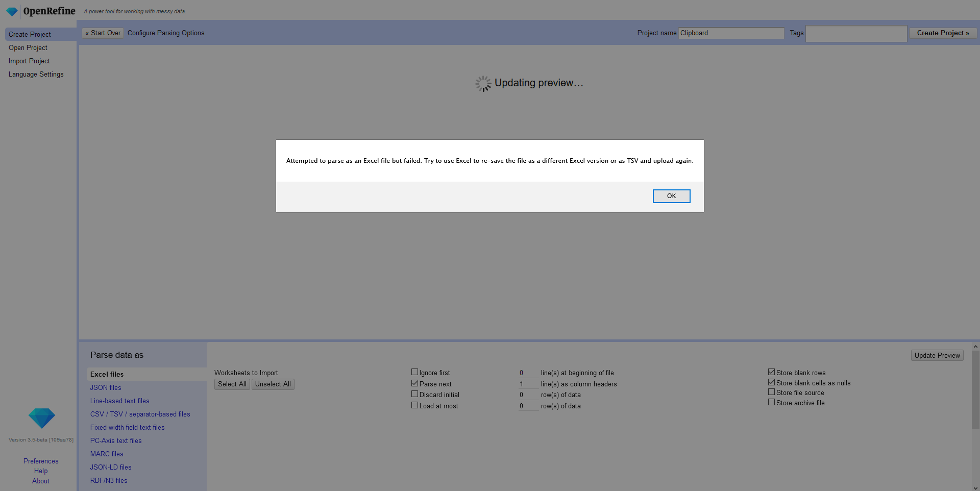Click the Project name input field
980x491 pixels.
click(x=731, y=33)
